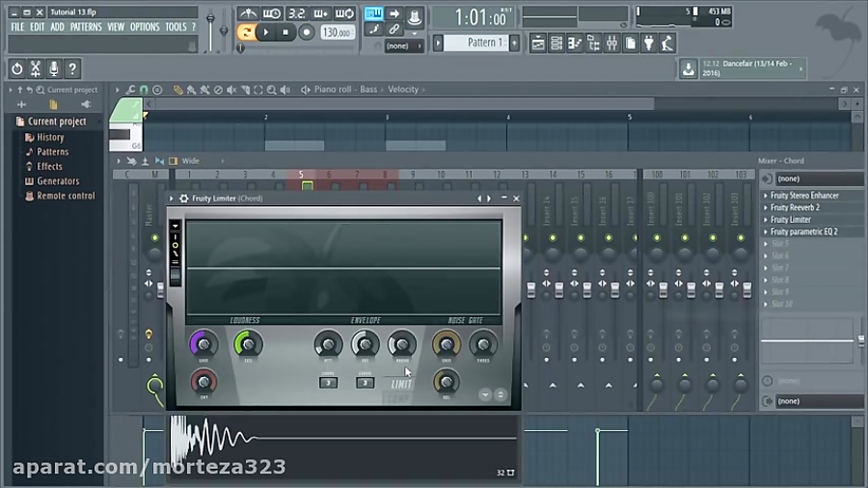Toggle typing keyboard to piano button
This screenshot has height=488, width=868.
(373, 14)
